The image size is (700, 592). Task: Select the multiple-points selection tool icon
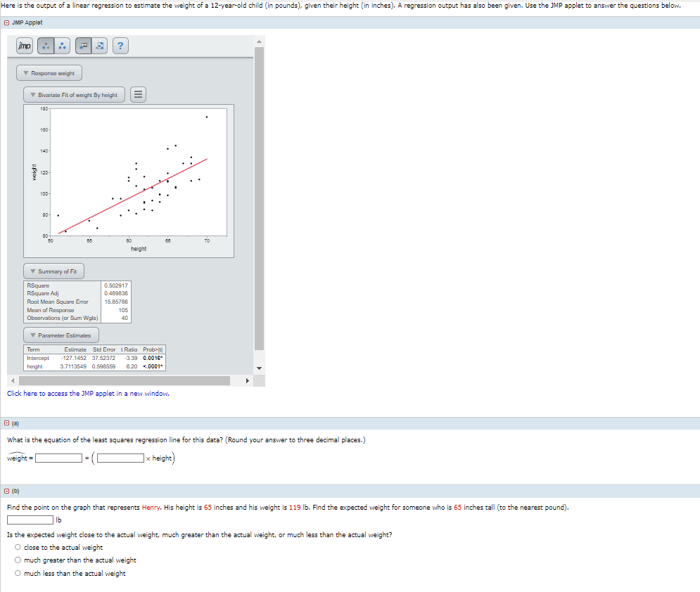pos(62,46)
